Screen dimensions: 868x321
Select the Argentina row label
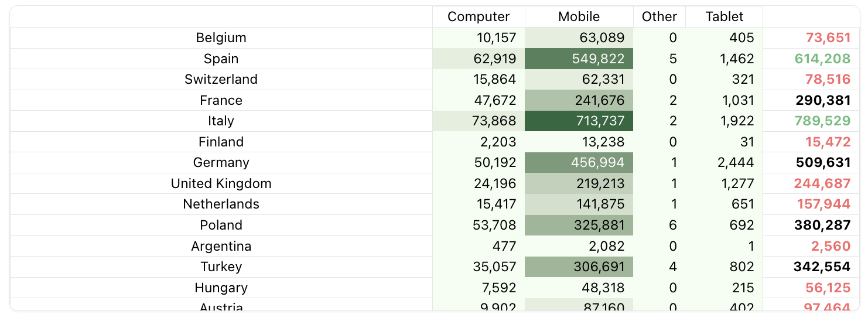[x=221, y=247]
